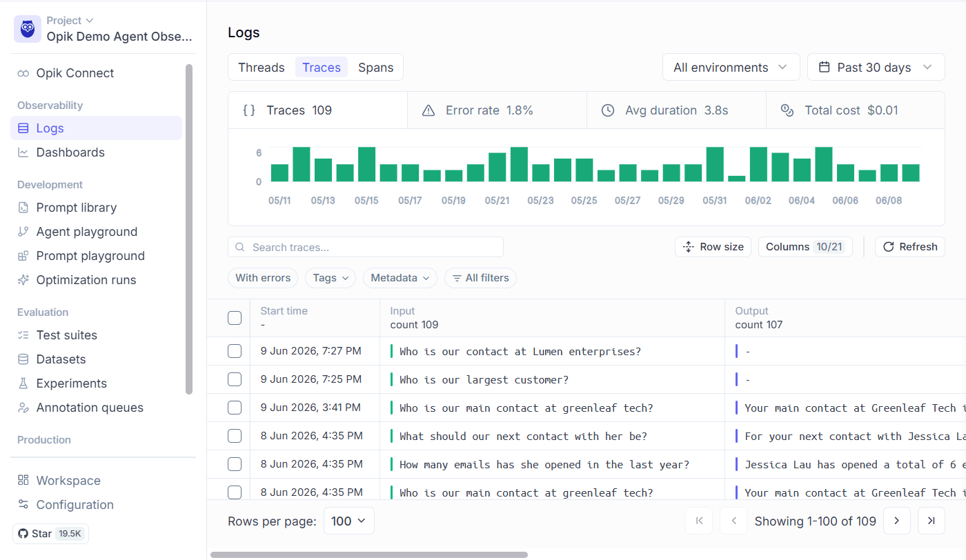The height and width of the screenshot is (560, 966).
Task: Open the Project switcher chevron
Action: [x=90, y=21]
